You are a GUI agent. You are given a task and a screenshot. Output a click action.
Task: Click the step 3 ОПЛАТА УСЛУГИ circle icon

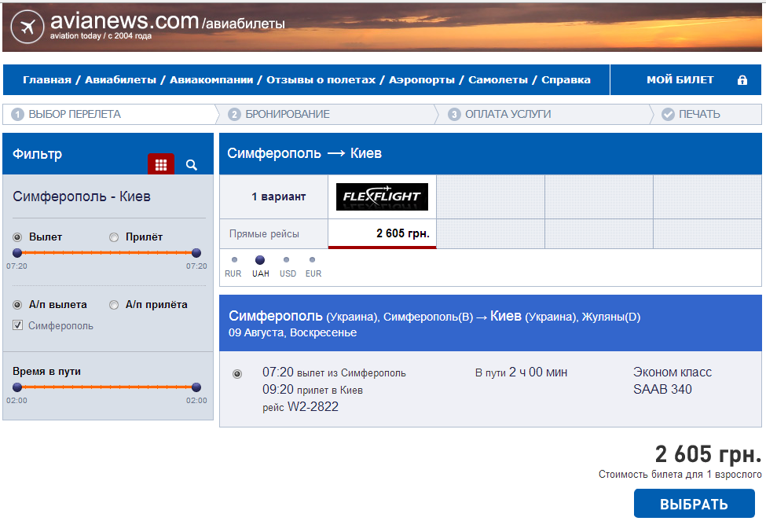pos(454,115)
